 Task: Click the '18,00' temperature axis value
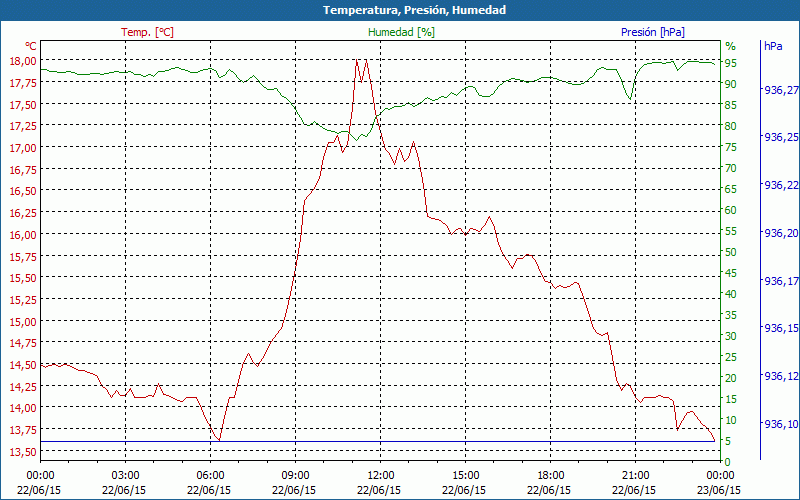(23, 61)
